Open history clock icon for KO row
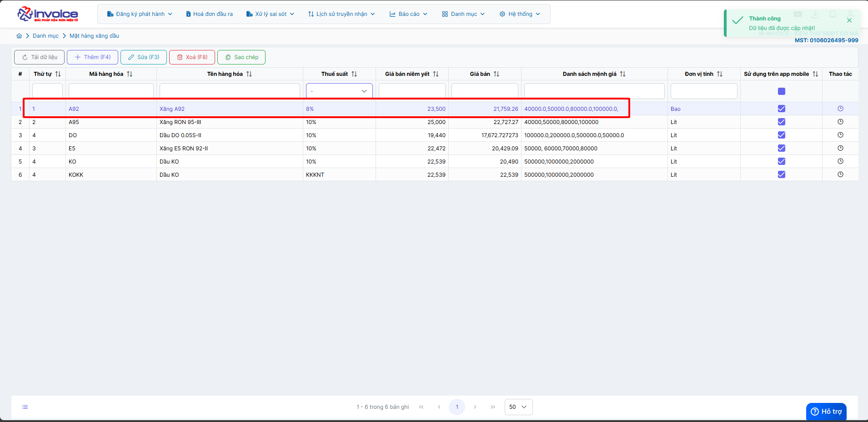 tap(840, 161)
